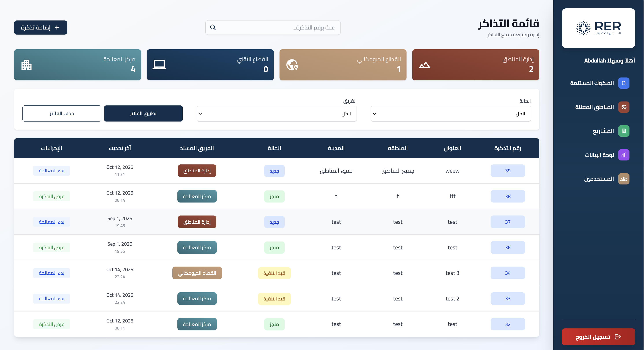Click the المشاريع green projects icon
The image size is (644, 350).
pos(624,131)
